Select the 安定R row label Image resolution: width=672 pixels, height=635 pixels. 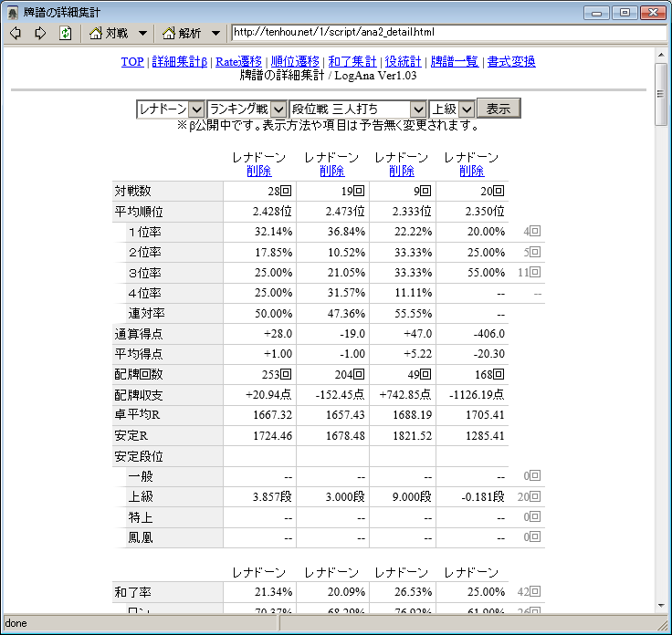(131, 435)
